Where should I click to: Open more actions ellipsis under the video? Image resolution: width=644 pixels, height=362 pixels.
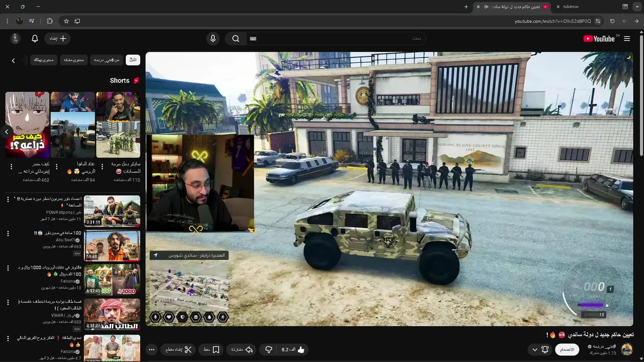151,349
